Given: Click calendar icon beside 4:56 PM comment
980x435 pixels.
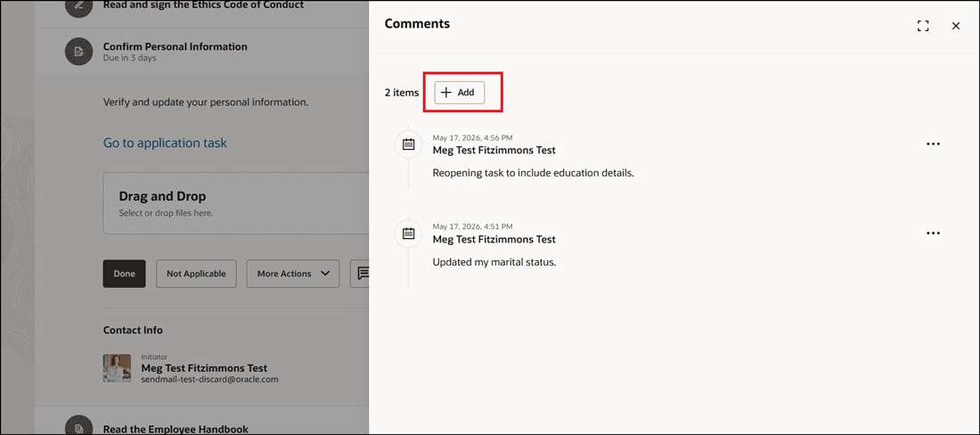Looking at the screenshot, I should tap(408, 144).
